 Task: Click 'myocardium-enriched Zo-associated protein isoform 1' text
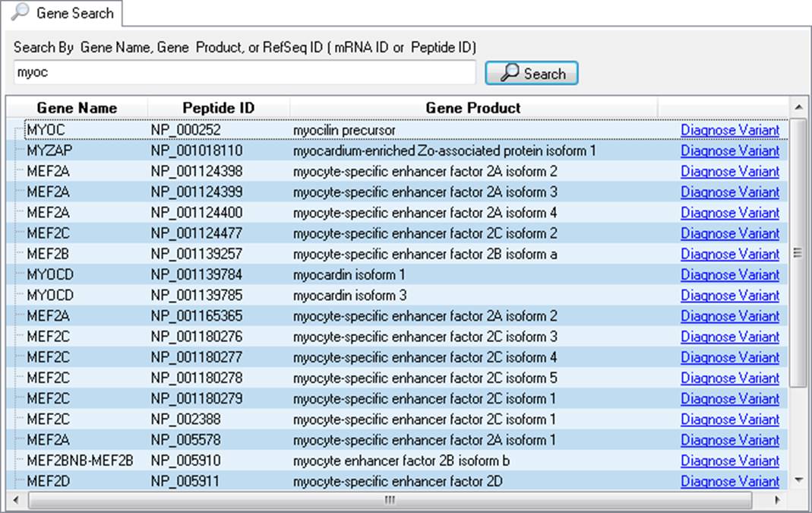pos(444,150)
